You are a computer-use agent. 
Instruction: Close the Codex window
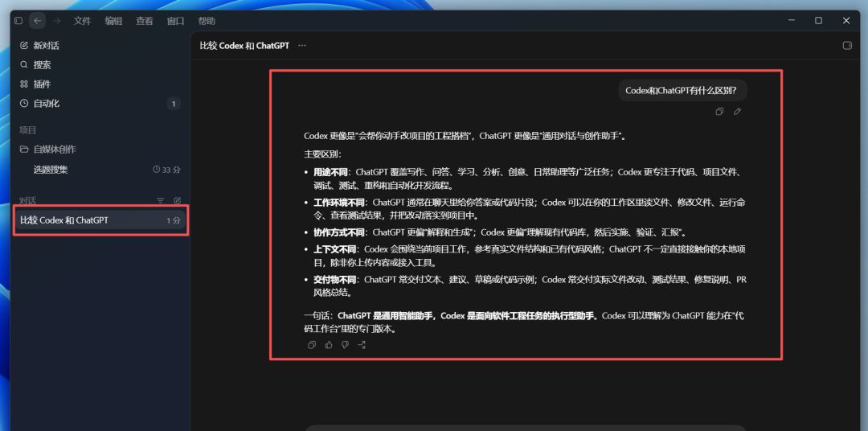[845, 20]
